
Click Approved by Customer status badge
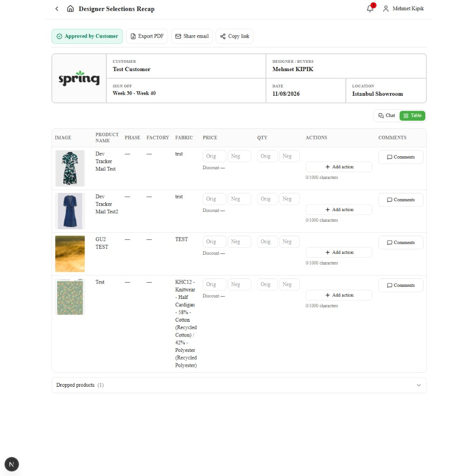(x=87, y=36)
